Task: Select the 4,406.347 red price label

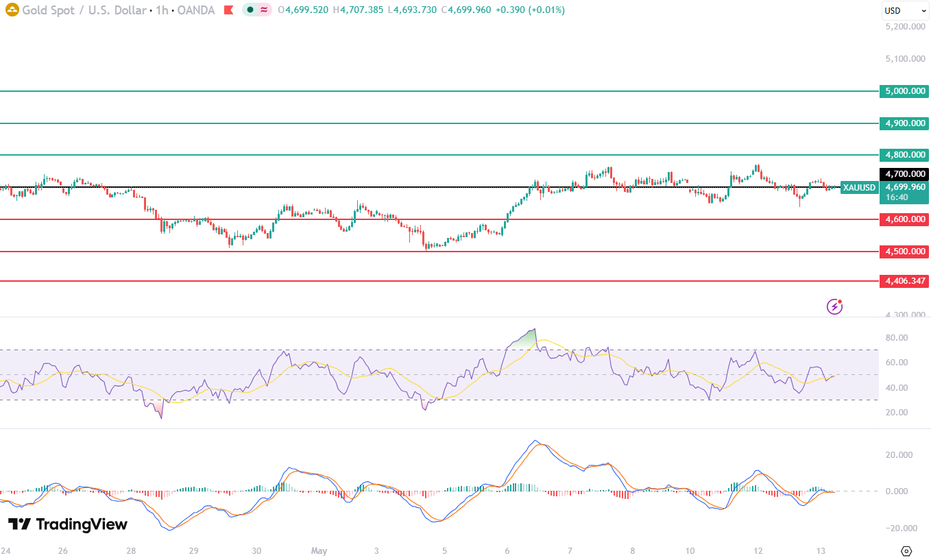Action: [904, 281]
